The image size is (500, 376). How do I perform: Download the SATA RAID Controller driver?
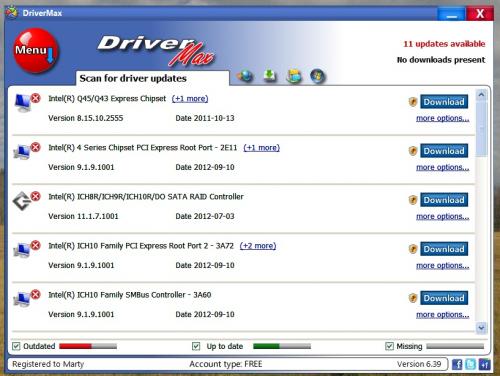pos(444,200)
